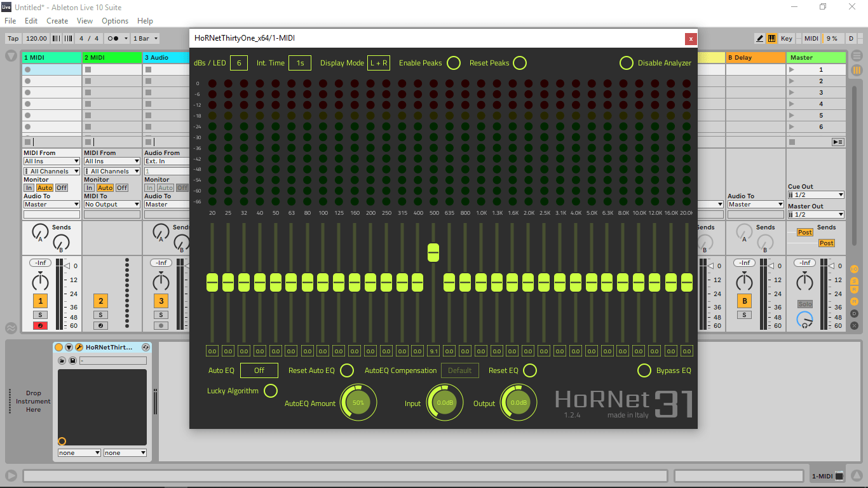
Task: Open quantization 1 Bar dropdown
Action: 144,38
